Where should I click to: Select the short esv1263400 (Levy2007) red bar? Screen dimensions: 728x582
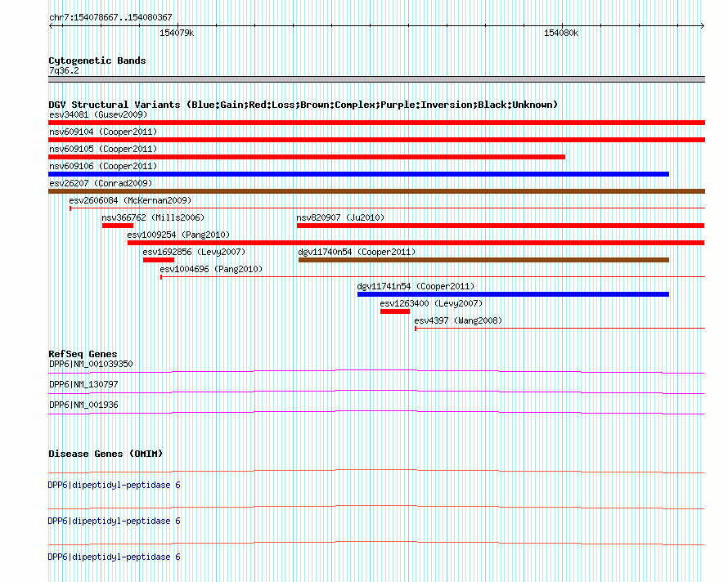(x=394, y=311)
